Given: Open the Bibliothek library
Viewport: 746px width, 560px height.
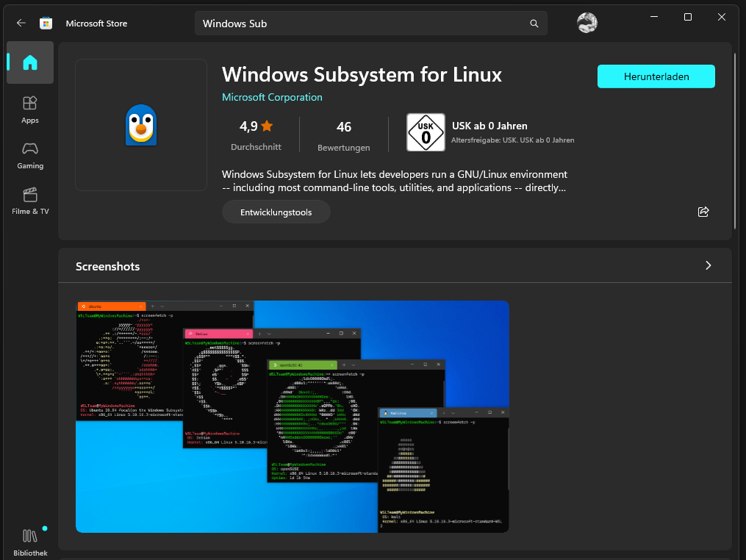Looking at the screenshot, I should pos(30,542).
